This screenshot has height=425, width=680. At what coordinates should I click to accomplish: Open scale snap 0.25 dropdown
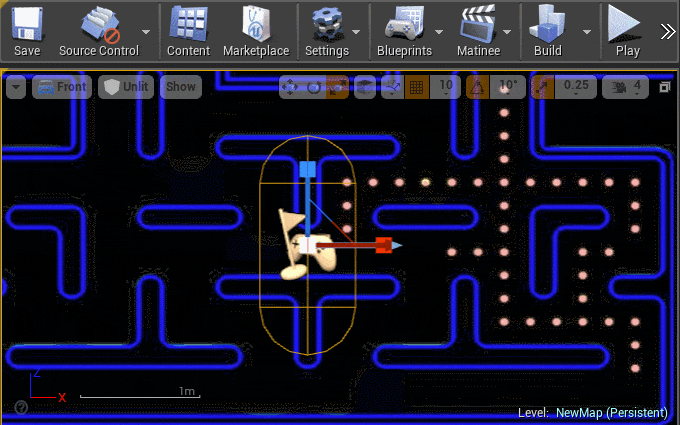pos(576,87)
